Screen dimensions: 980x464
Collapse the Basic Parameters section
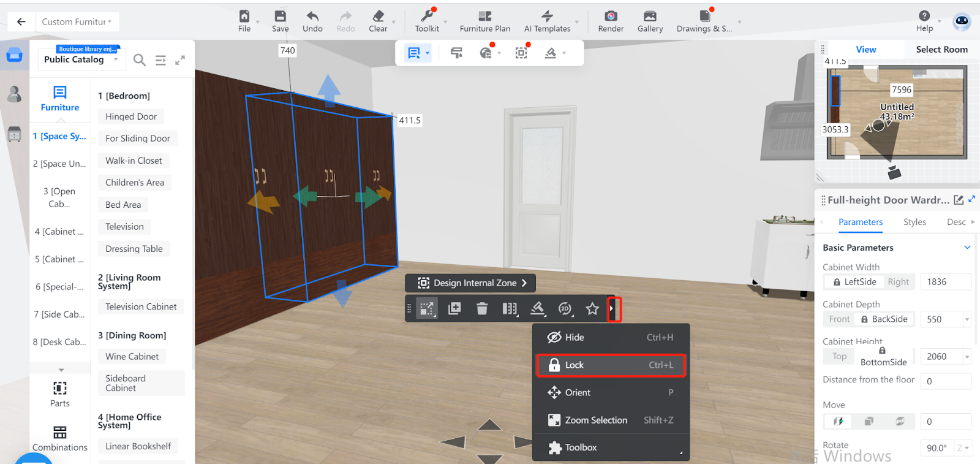(967, 248)
